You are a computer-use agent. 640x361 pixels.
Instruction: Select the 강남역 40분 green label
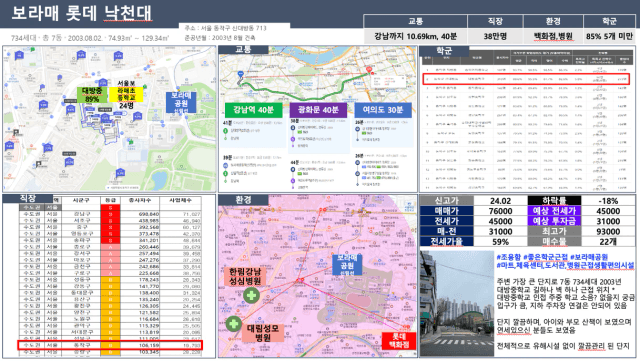coord(253,110)
